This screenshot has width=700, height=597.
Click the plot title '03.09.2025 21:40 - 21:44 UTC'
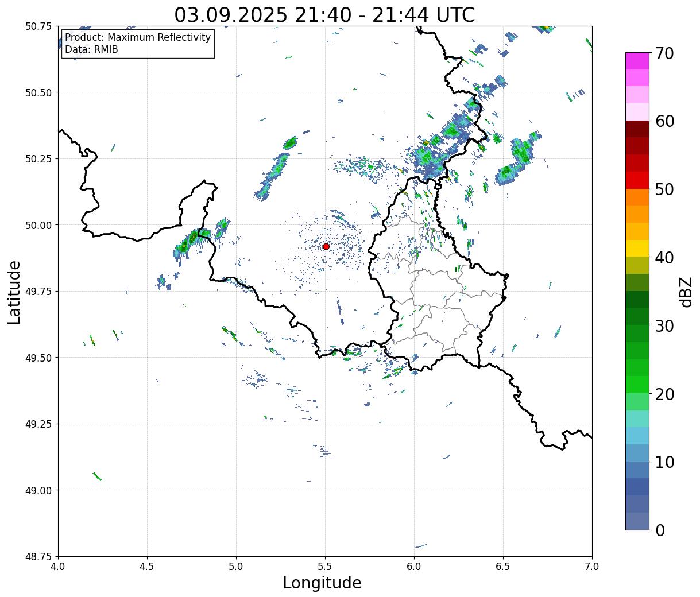[325, 14]
